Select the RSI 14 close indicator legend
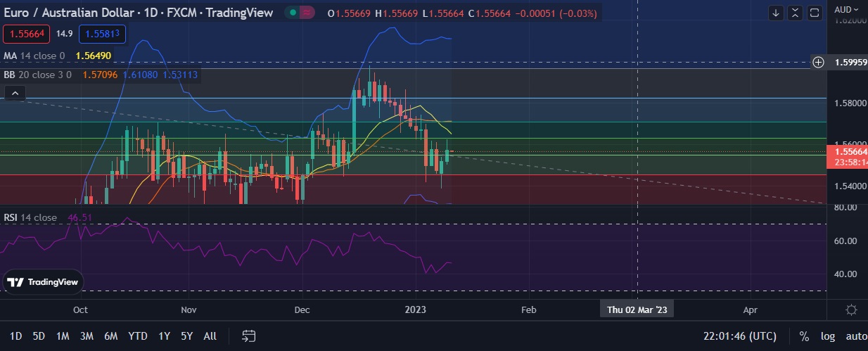 [x=30, y=217]
